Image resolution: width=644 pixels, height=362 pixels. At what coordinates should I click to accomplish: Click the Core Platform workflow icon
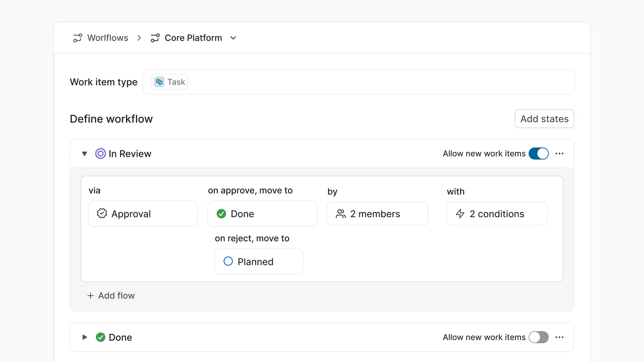(155, 38)
